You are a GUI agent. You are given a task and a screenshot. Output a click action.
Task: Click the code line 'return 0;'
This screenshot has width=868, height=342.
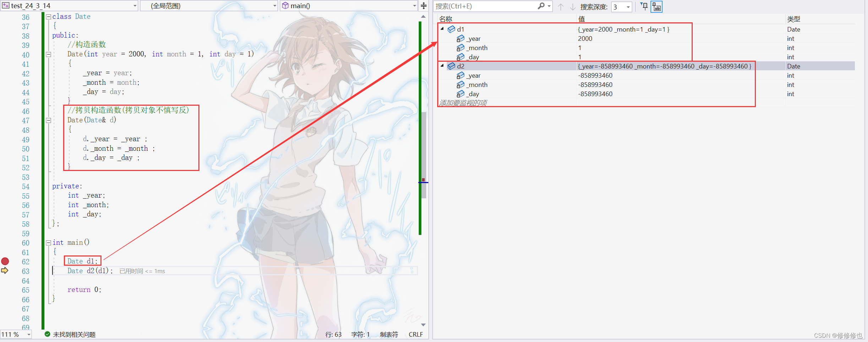(84, 290)
